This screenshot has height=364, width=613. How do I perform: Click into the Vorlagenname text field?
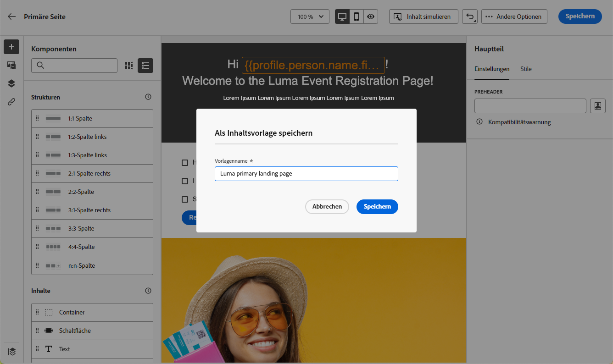point(306,174)
